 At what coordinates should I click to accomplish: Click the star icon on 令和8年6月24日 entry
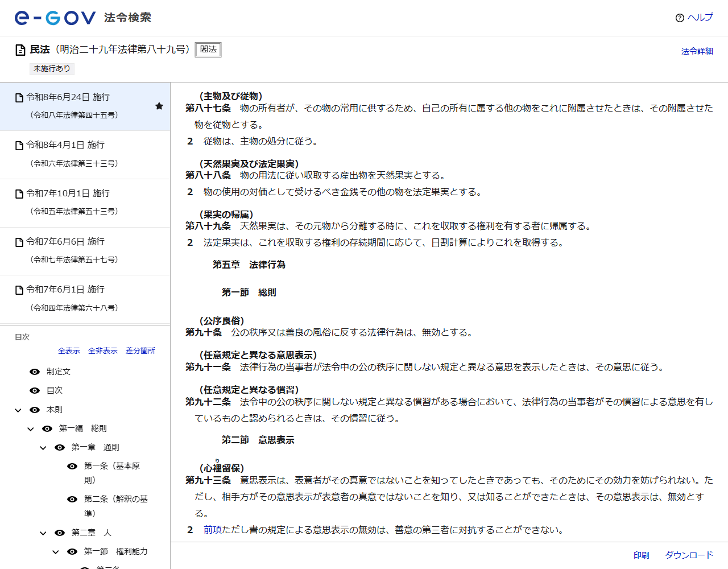tap(159, 106)
